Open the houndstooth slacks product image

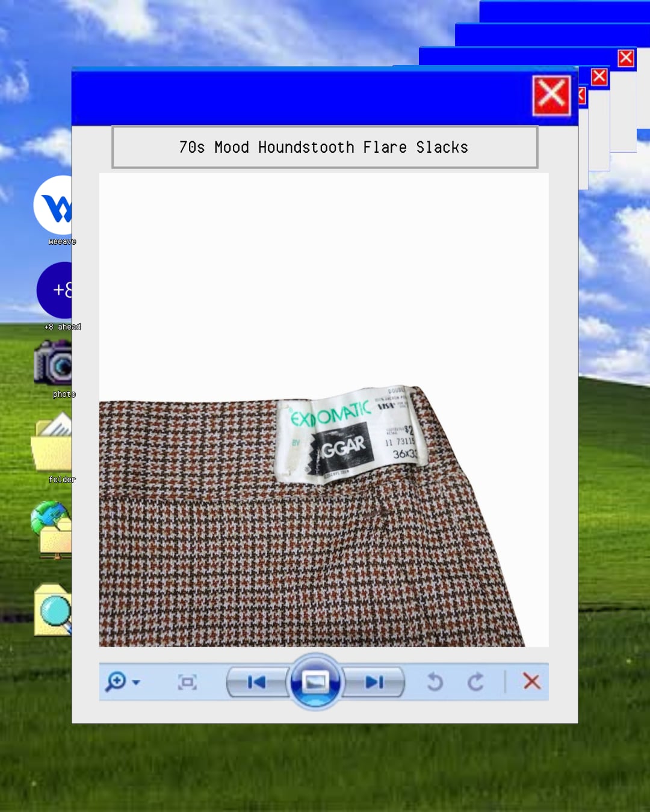(x=324, y=410)
